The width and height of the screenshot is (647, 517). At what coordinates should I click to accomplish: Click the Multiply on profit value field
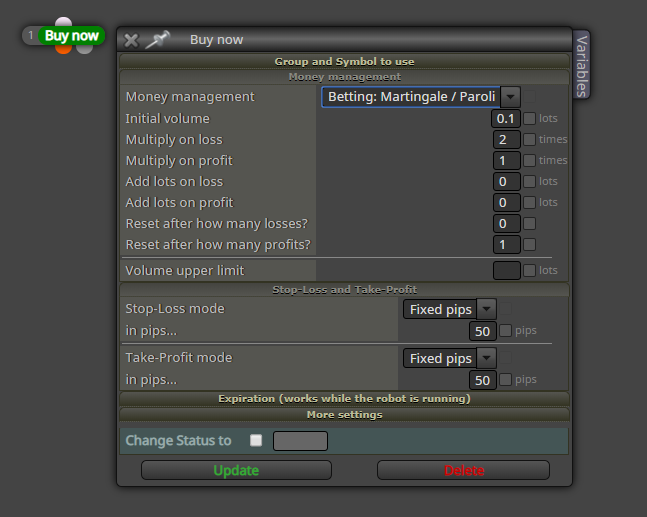(x=507, y=161)
